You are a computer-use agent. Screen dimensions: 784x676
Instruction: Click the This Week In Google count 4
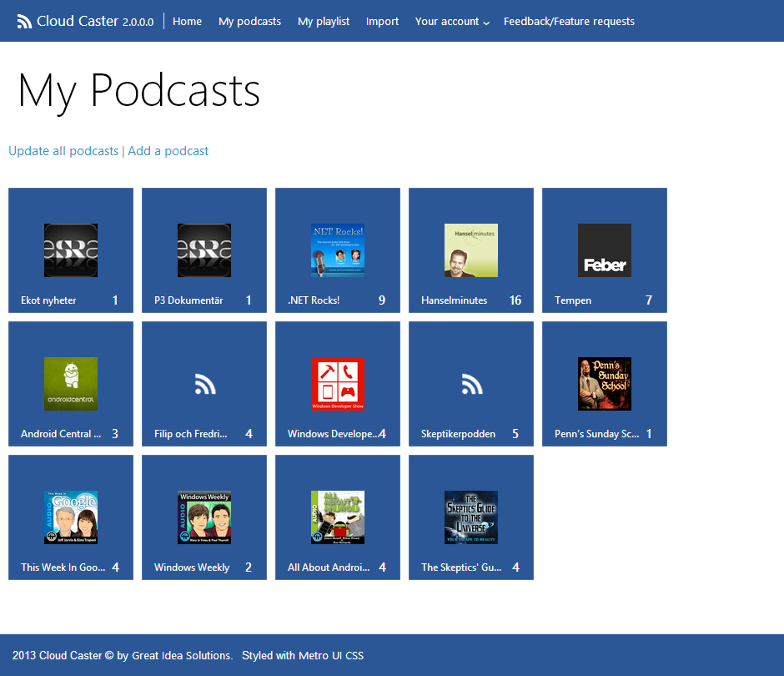115,568
